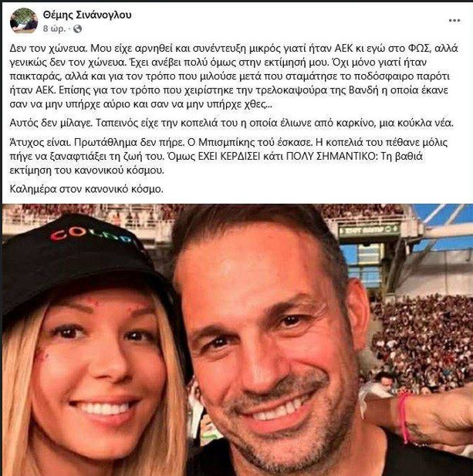Viewport: 473px width, 476px height.
Task: Open the attached photo of the smiling couple
Action: point(236,339)
